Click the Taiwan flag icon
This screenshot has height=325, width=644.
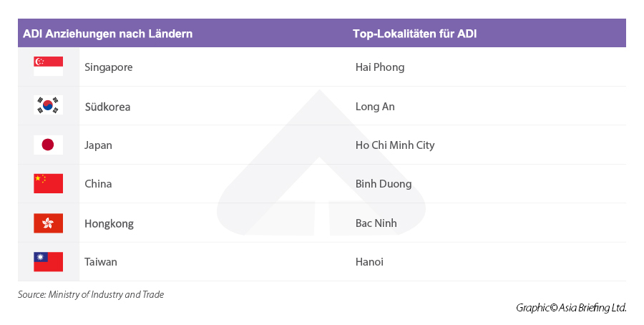click(48, 261)
